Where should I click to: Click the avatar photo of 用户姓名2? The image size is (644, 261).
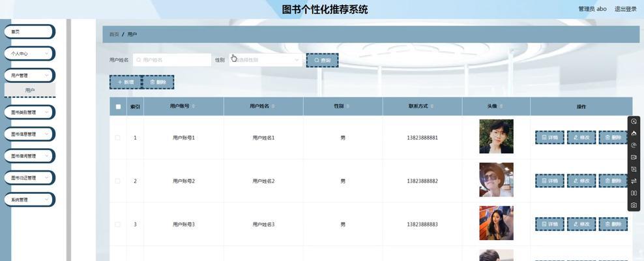click(x=496, y=179)
